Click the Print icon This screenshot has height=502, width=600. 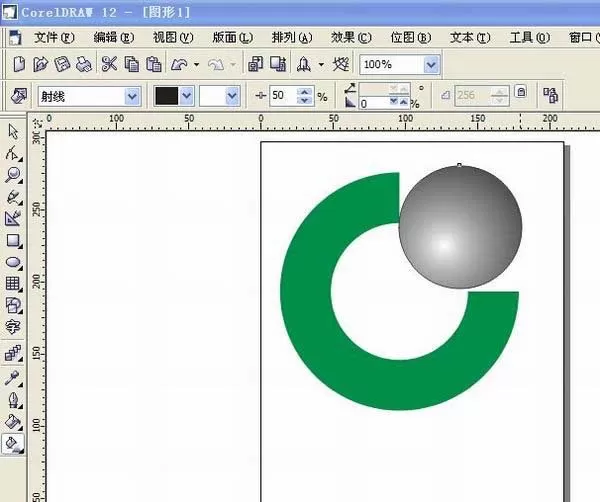pos(84,64)
